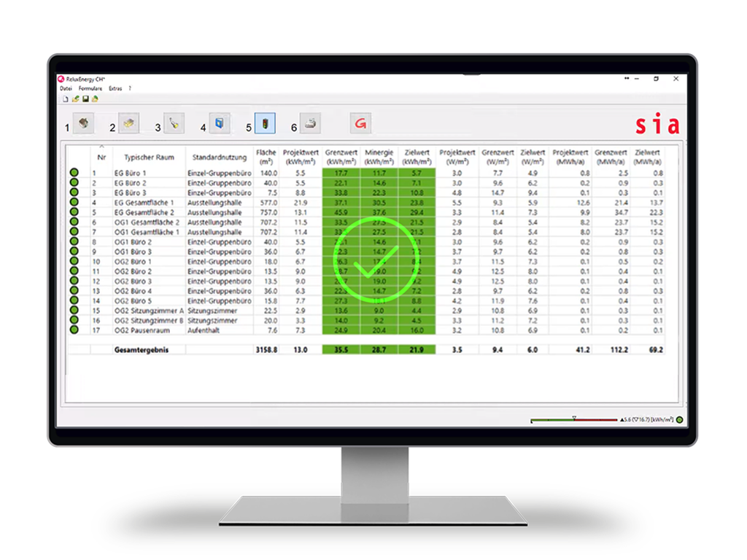Click the Grenzwert header column

[x=341, y=155]
